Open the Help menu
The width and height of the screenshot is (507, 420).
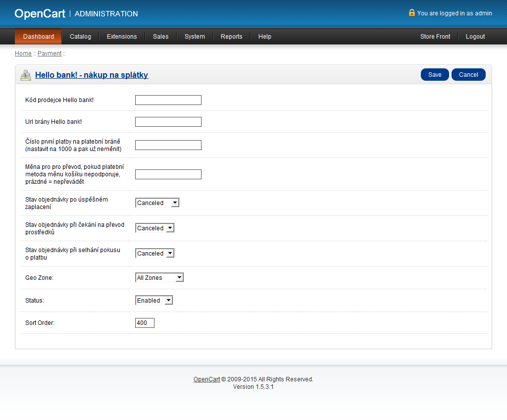265,37
